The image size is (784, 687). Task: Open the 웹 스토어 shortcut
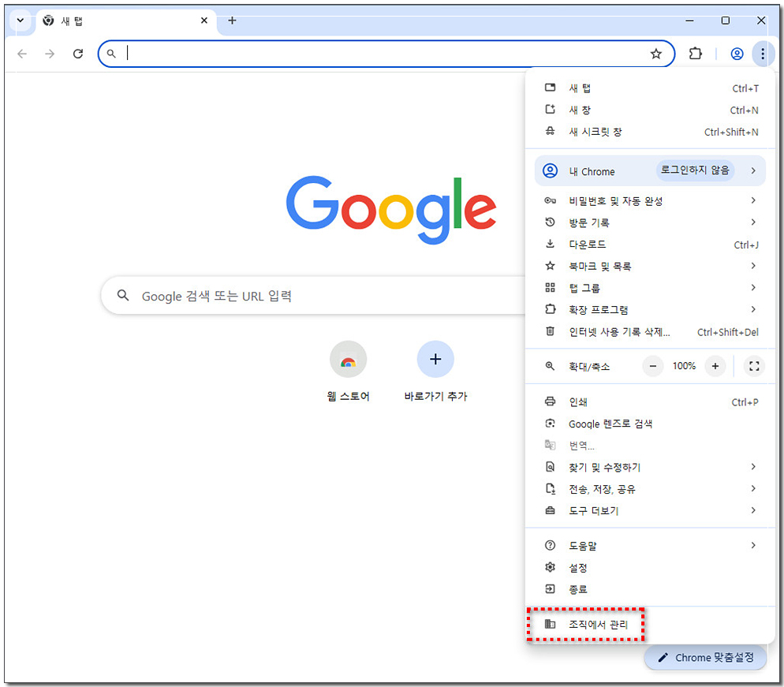pyautogui.click(x=348, y=372)
